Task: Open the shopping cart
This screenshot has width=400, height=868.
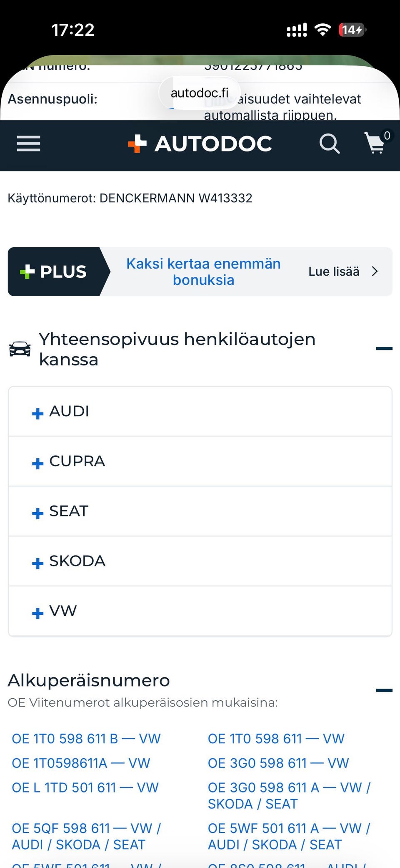Action: [x=375, y=144]
